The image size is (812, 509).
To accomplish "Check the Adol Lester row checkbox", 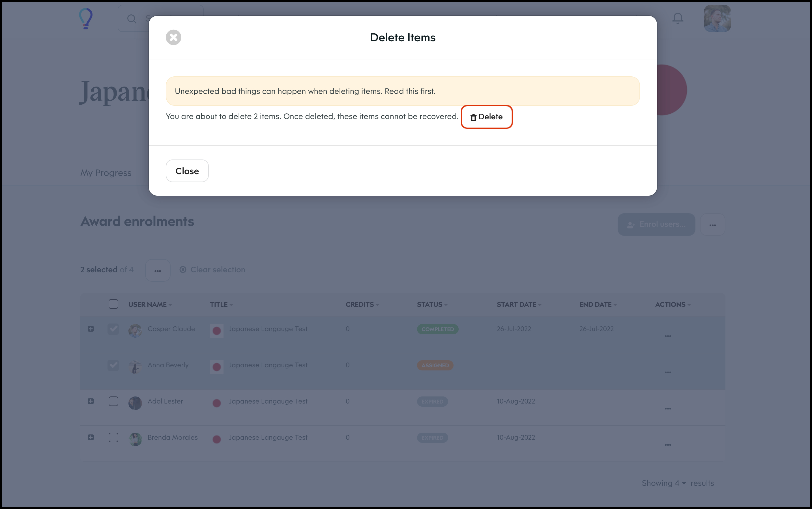I will (113, 401).
